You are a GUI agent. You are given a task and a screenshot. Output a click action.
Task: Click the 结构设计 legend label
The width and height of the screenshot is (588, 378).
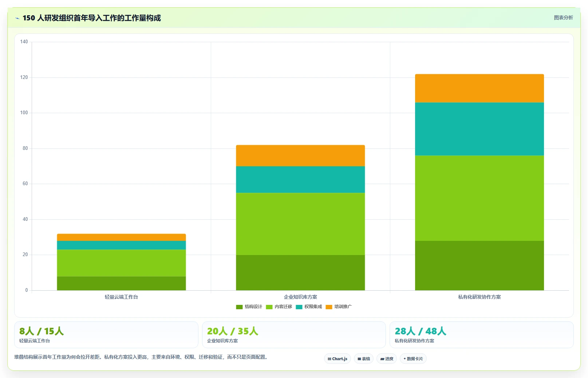tap(253, 307)
